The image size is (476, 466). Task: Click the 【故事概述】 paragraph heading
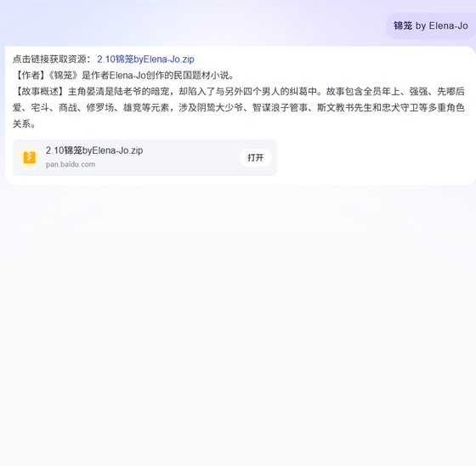tap(39, 91)
